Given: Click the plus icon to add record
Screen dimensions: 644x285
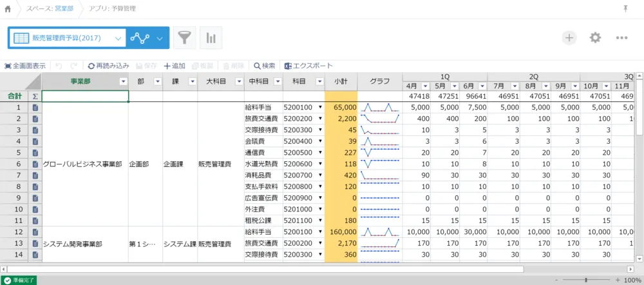Looking at the screenshot, I should pyautogui.click(x=569, y=38).
